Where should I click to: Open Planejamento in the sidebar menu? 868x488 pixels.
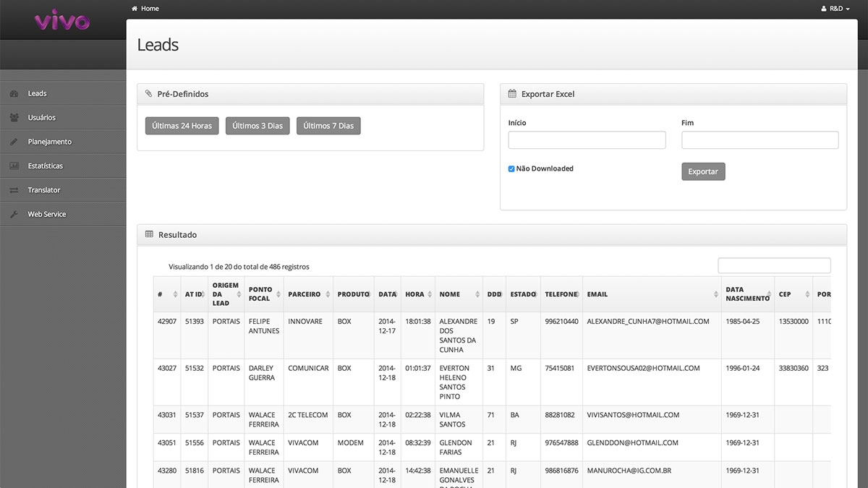click(x=63, y=142)
